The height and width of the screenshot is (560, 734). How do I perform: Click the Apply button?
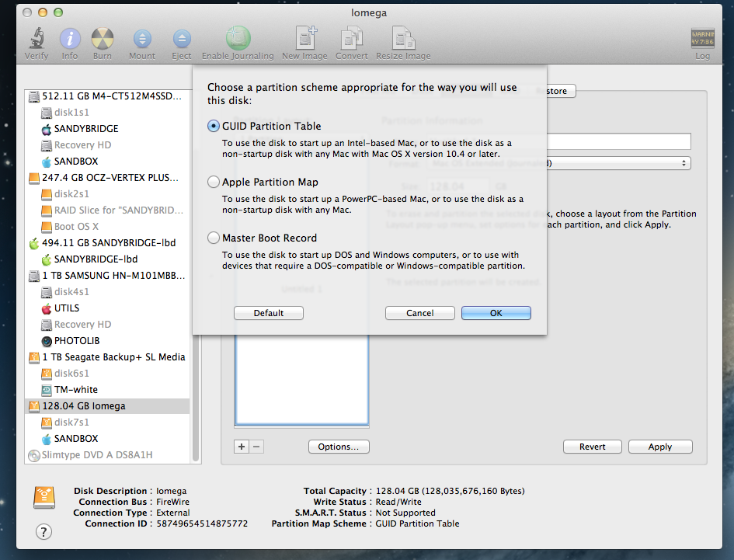[x=660, y=447]
